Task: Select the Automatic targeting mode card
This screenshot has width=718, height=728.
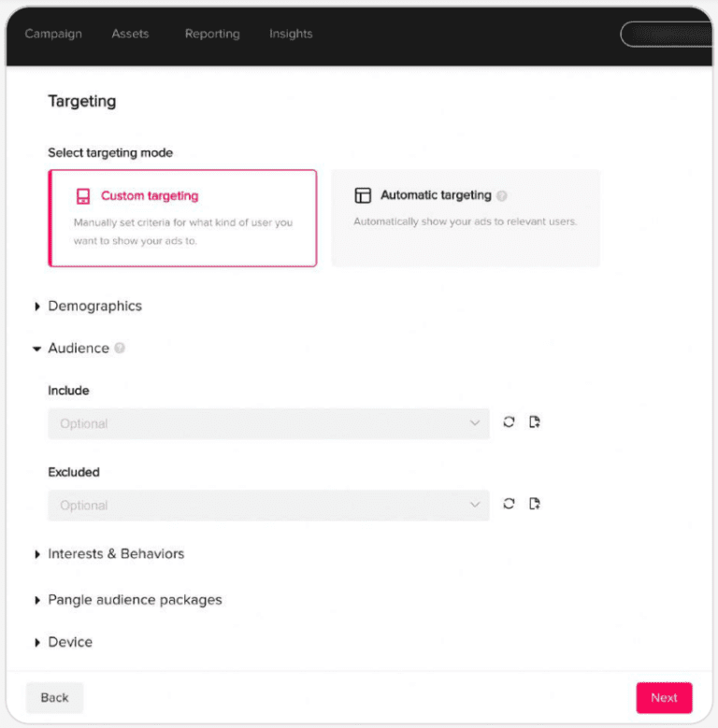Action: click(465, 218)
